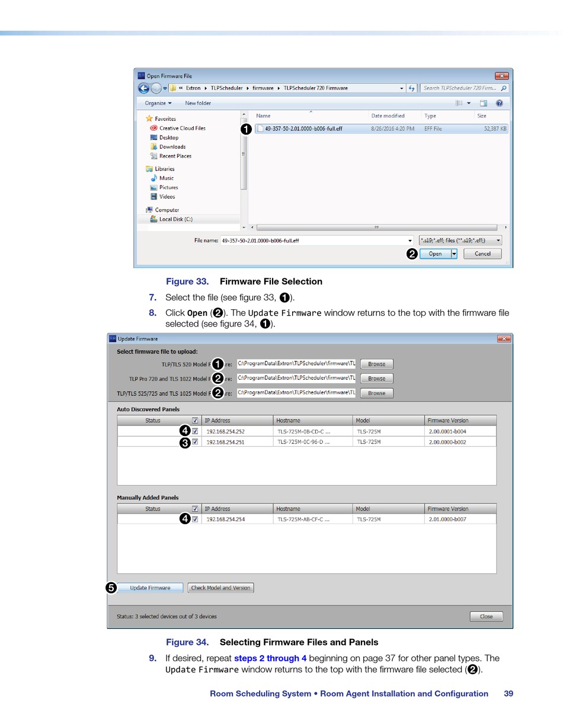Open the Downloads folder in Favorites

click(x=172, y=147)
